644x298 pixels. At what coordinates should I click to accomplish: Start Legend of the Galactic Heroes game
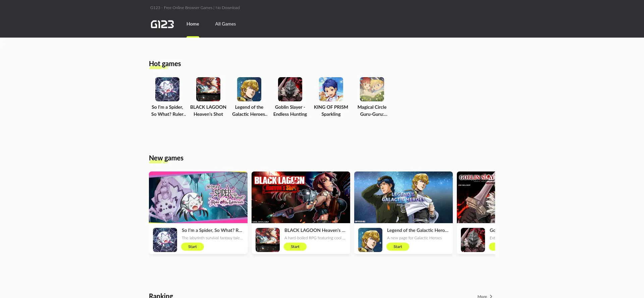point(398,247)
